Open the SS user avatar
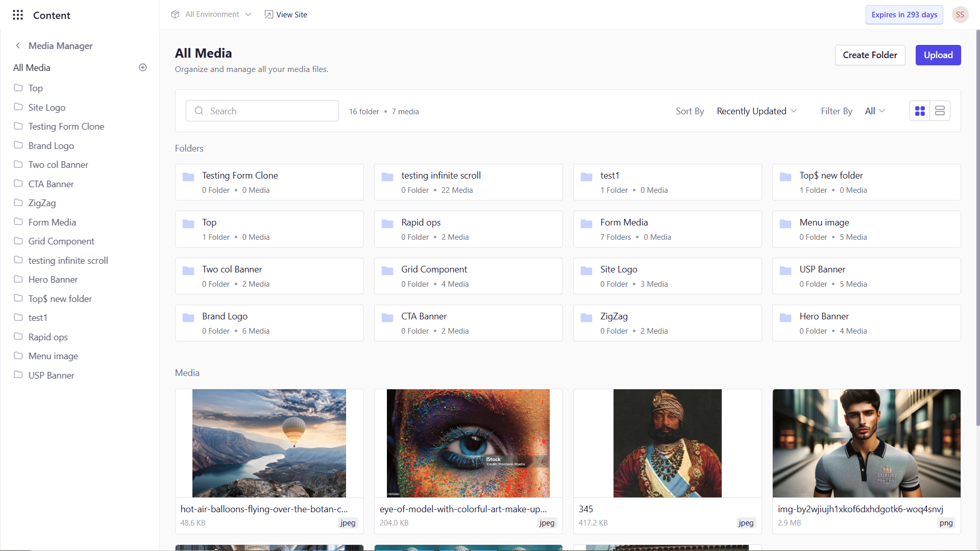This screenshot has height=551, width=980. 960,15
